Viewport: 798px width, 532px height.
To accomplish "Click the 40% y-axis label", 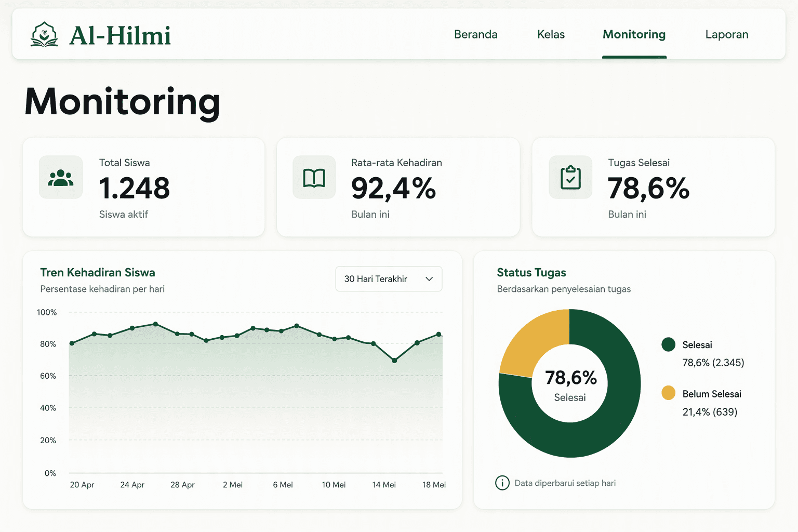I will (x=48, y=408).
